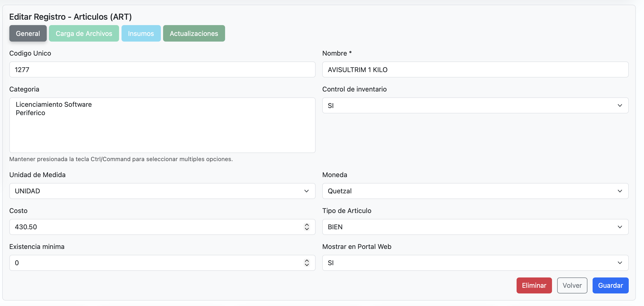
Task: Click the Existencia minima stepper arrows
Action: (x=307, y=263)
